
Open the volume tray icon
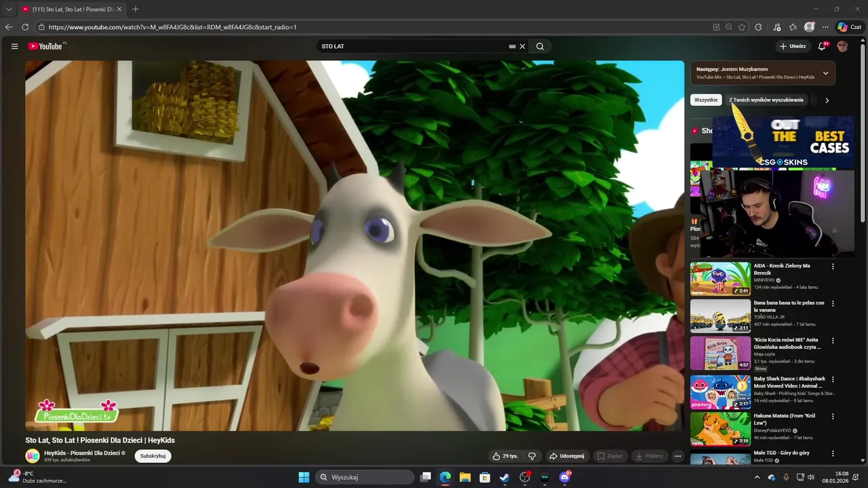[811, 477]
